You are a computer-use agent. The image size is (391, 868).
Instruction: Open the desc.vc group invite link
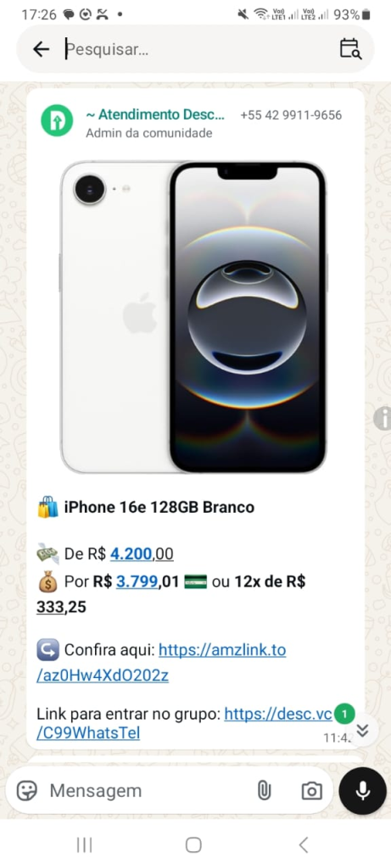[184, 724]
